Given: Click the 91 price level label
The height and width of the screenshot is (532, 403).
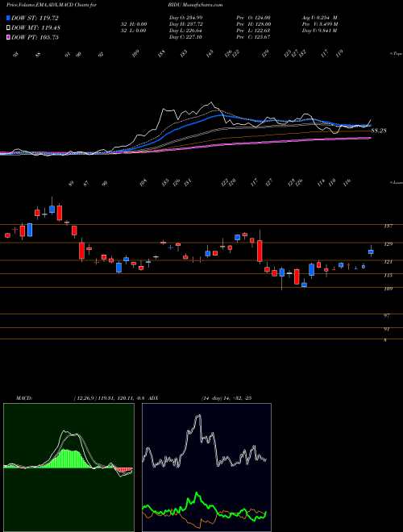Looking at the screenshot, I should tap(386, 330).
